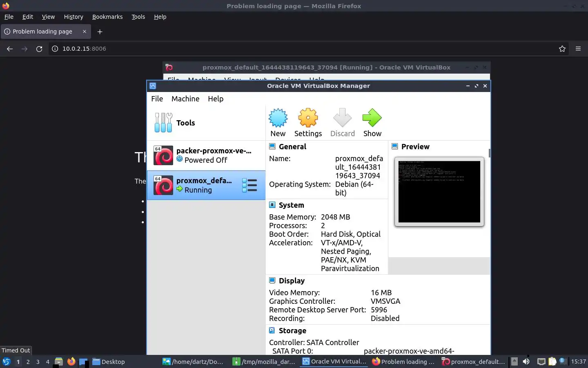Click the details pane vertical scrollbar
588x368 pixels.
coord(489,153)
